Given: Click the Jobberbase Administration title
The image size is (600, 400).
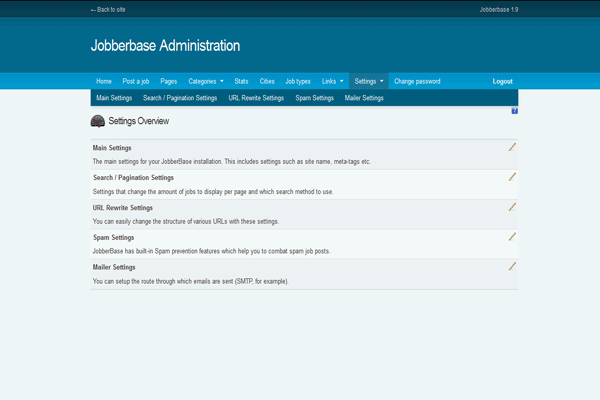Looking at the screenshot, I should coord(165,46).
